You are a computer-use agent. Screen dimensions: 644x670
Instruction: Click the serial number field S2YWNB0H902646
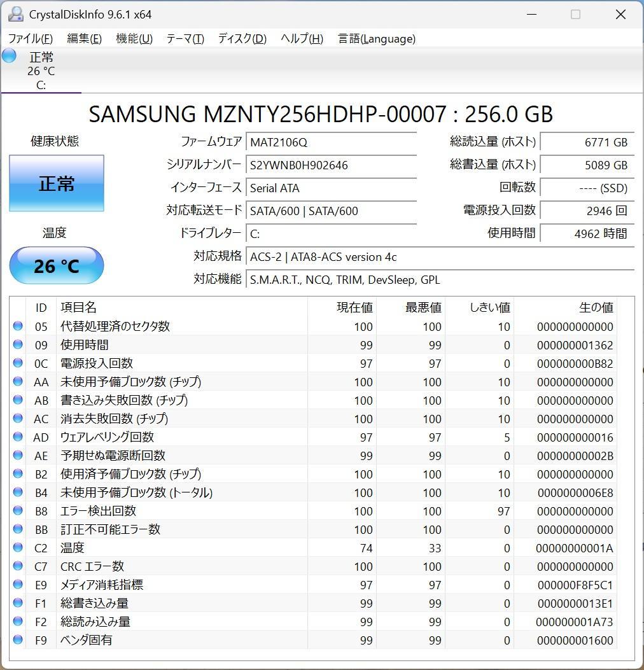coord(331,165)
